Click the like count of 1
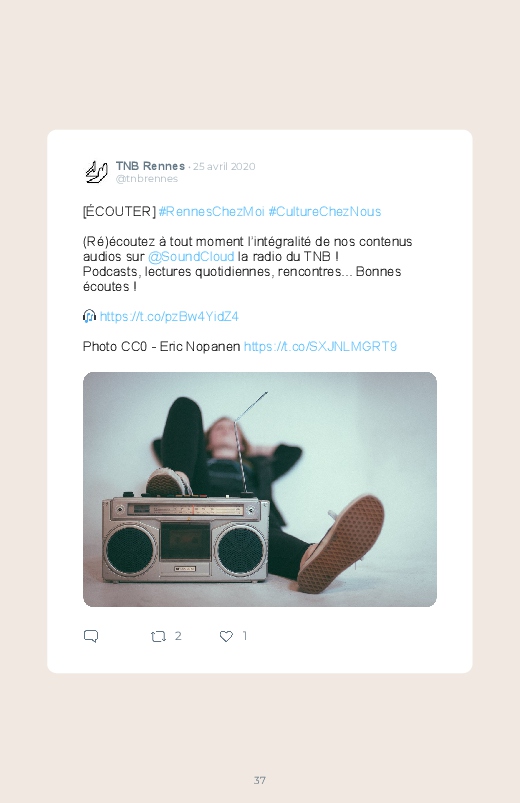This screenshot has width=520, height=803. pos(245,636)
